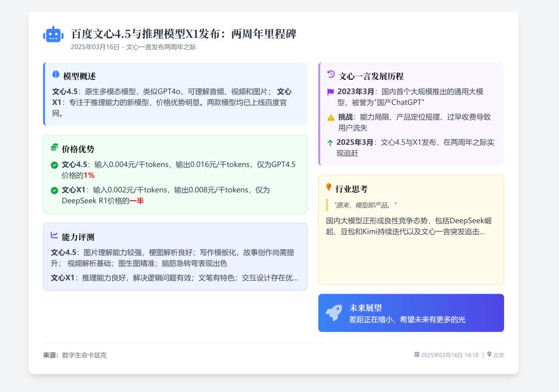Click the purple flag icon beside 2023年3月
Screen dimensions: 559x392
[330, 92]
